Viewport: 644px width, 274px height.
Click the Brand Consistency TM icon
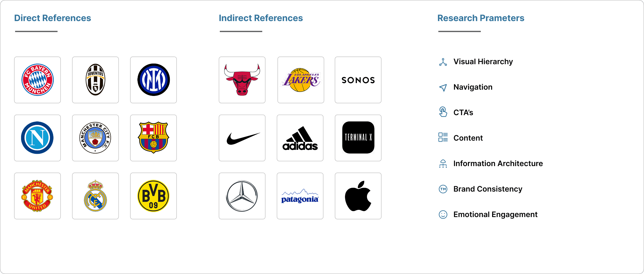tap(443, 189)
